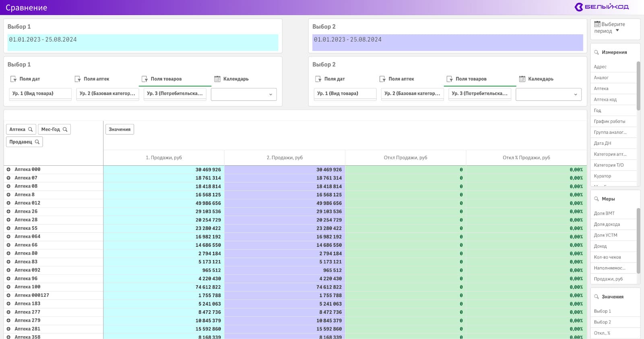Click the search icon in Аптека dimension button
Image resolution: width=644 pixels, height=339 pixels.
30,129
